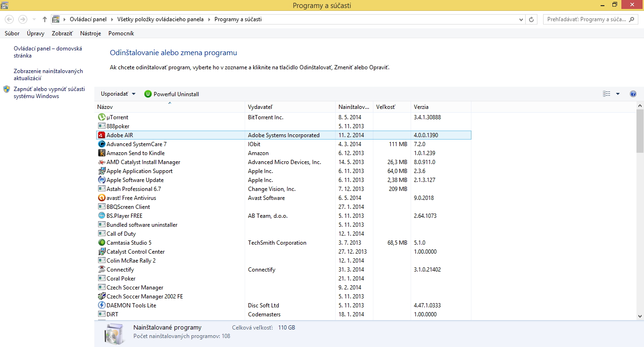
Task: Click the Apple Application Support icon
Action: 101,171
